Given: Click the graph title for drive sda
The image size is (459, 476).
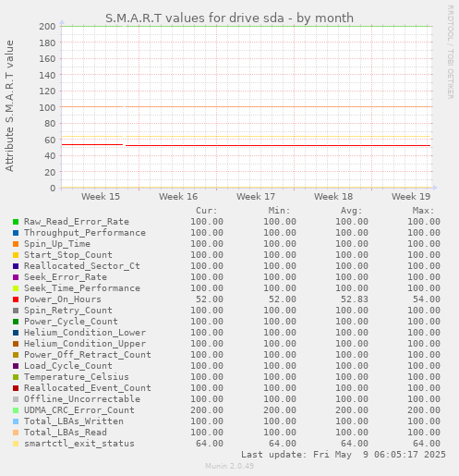Looking at the screenshot, I should coord(229,18).
